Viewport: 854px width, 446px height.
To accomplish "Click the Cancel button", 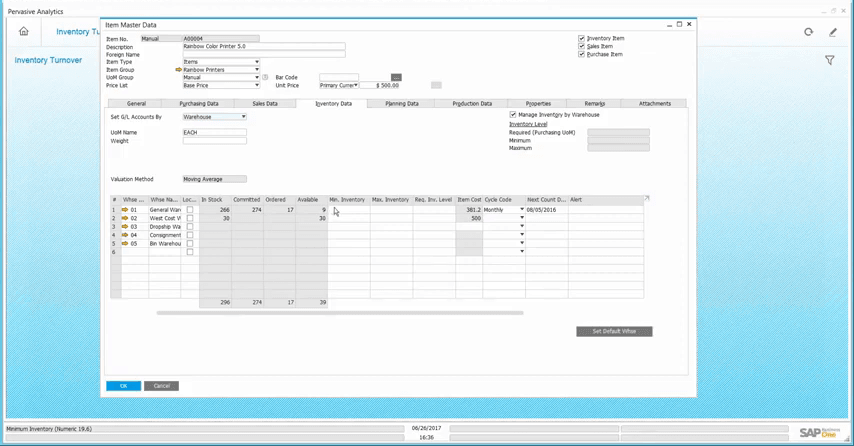I will pos(162,386).
